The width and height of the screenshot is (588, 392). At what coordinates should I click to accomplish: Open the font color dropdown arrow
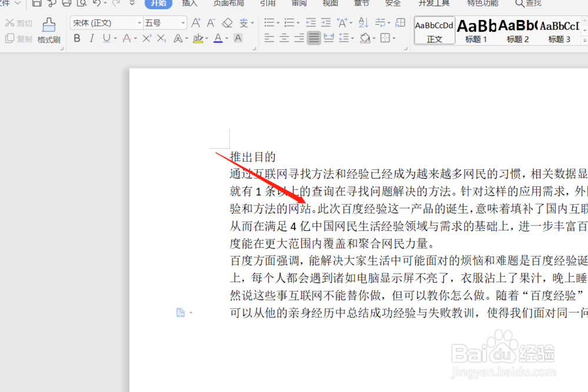226,39
